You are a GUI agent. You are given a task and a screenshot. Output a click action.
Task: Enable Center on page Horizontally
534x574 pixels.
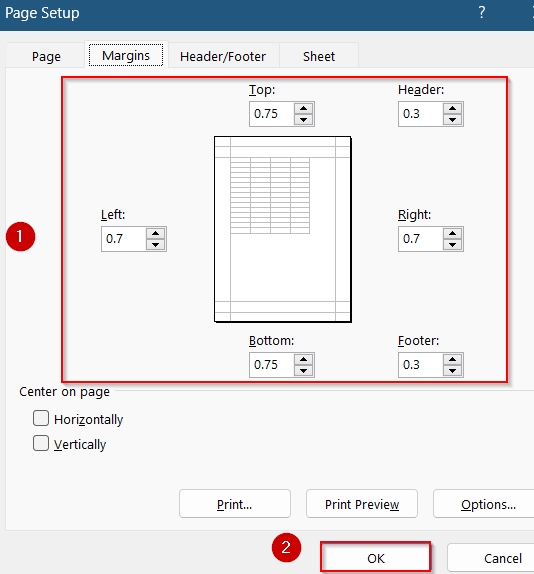[x=41, y=418]
